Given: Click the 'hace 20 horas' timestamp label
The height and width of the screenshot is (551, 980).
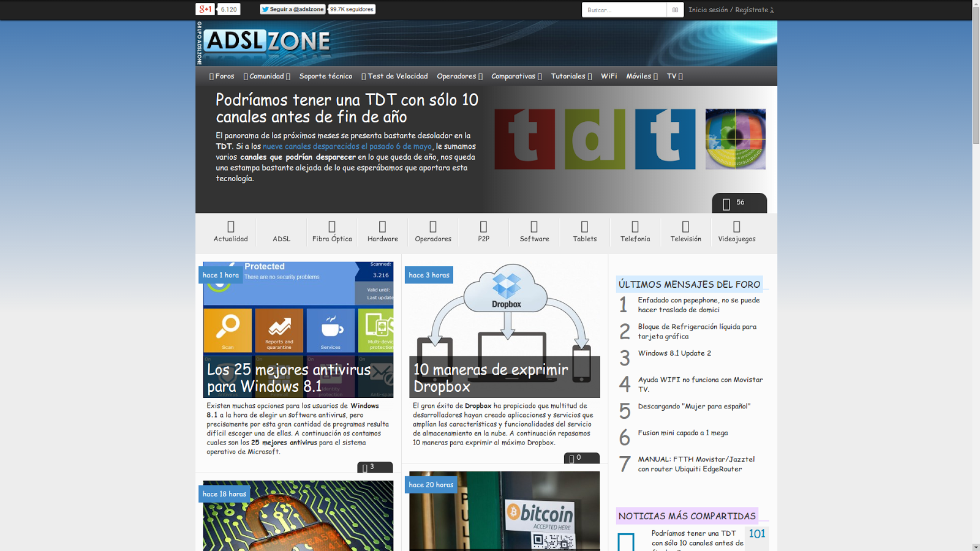Looking at the screenshot, I should pos(431,485).
